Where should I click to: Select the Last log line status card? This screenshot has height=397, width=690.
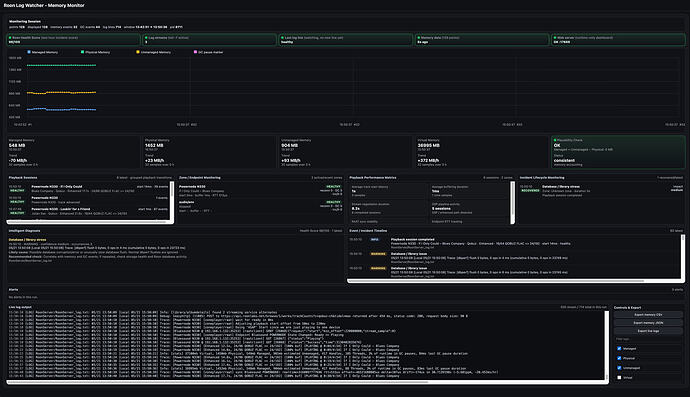coord(345,40)
